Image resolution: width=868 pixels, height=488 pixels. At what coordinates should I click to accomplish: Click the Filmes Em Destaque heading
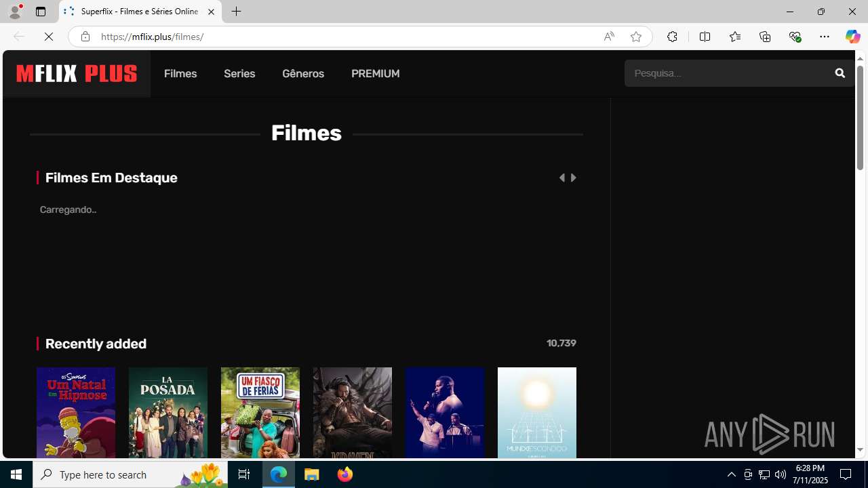click(111, 178)
